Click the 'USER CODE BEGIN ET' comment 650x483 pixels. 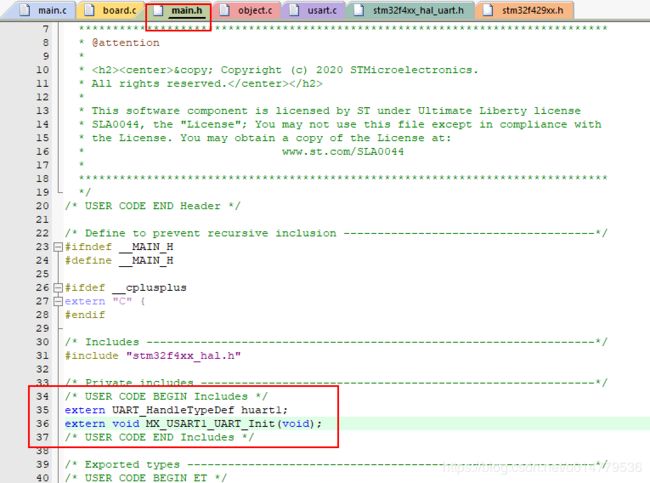point(146,478)
